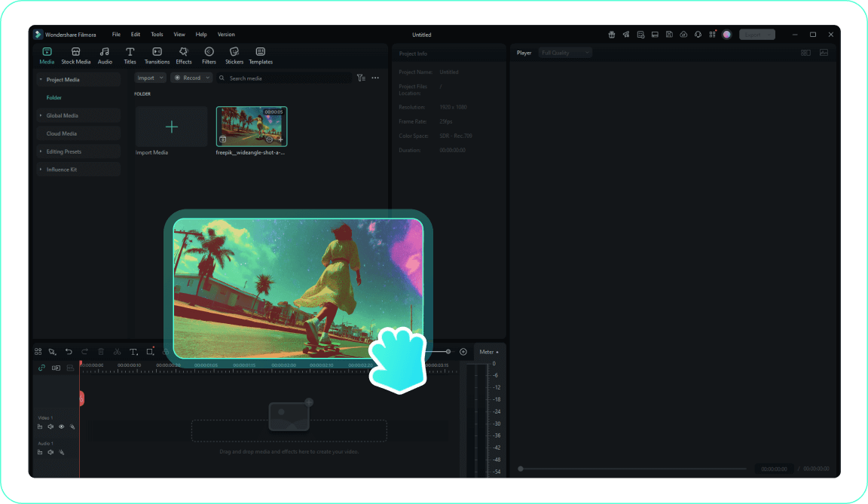
Task: Expand the Influence Kit section
Action: pos(78,170)
